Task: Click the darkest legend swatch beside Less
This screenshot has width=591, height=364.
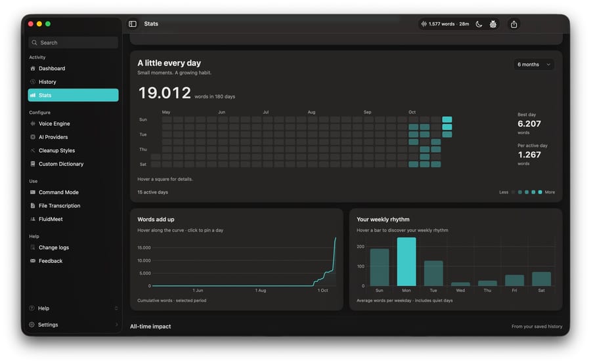Action: pos(513,192)
